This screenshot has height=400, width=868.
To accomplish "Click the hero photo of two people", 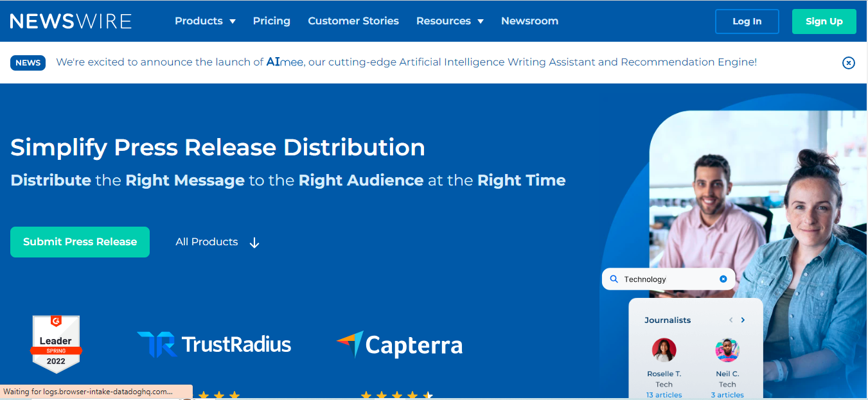I will pyautogui.click(x=758, y=254).
